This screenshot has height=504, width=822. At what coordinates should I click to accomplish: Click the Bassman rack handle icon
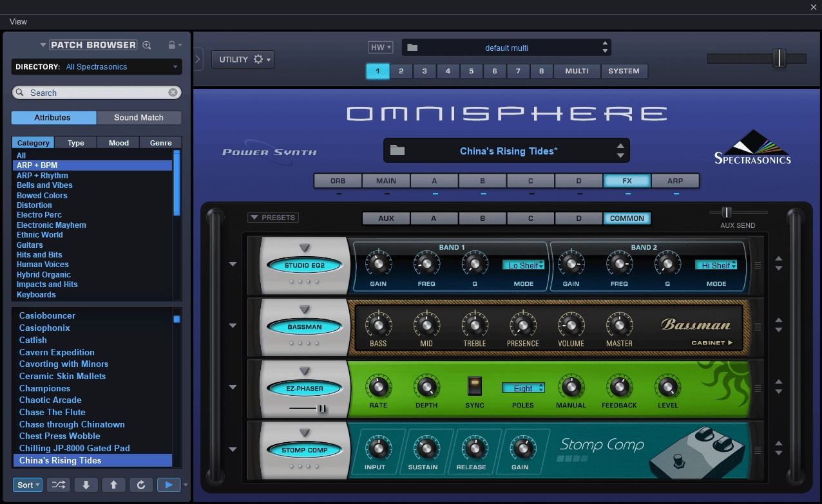click(758, 327)
